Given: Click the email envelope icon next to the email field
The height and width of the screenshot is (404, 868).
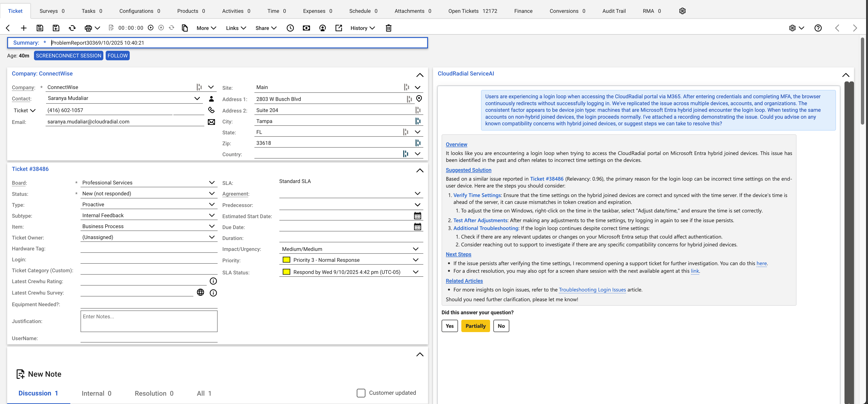Looking at the screenshot, I should (211, 122).
